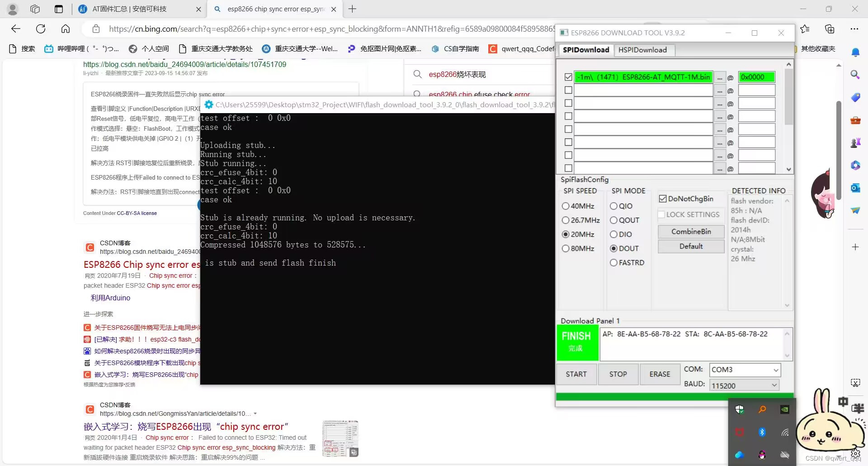Screen dimensions: 868x466
Task: Add a sidebar app with plus icon
Action: pos(855,247)
